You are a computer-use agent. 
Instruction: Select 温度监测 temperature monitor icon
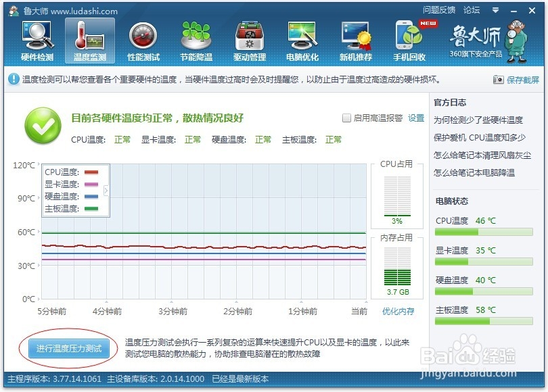(90, 41)
